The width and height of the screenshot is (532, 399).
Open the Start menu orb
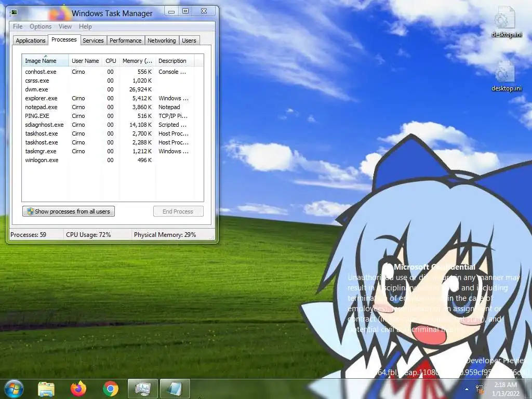point(13,389)
